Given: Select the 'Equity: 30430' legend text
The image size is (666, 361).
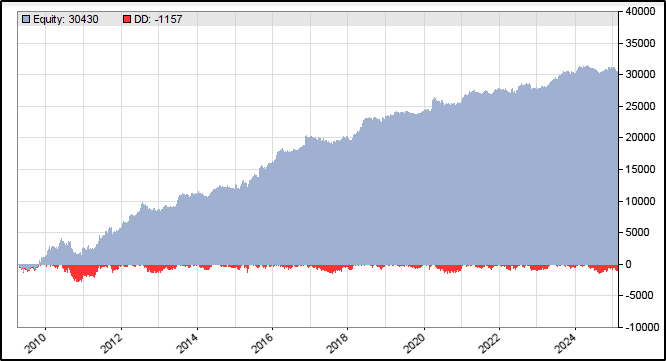Looking at the screenshot, I should [66, 20].
